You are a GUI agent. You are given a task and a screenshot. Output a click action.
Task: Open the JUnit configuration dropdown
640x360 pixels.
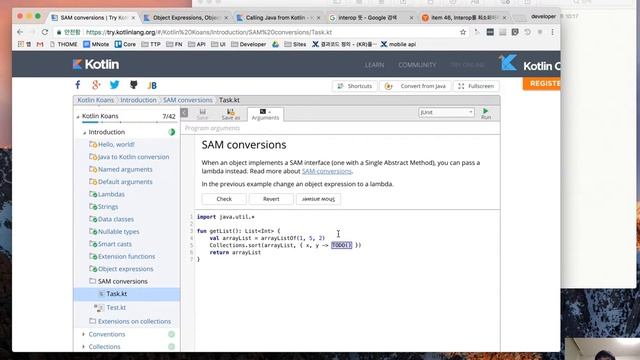point(446,112)
